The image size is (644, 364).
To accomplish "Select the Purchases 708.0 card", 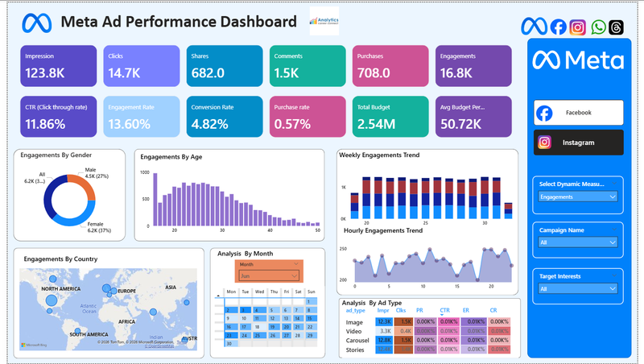I will 390,66.
